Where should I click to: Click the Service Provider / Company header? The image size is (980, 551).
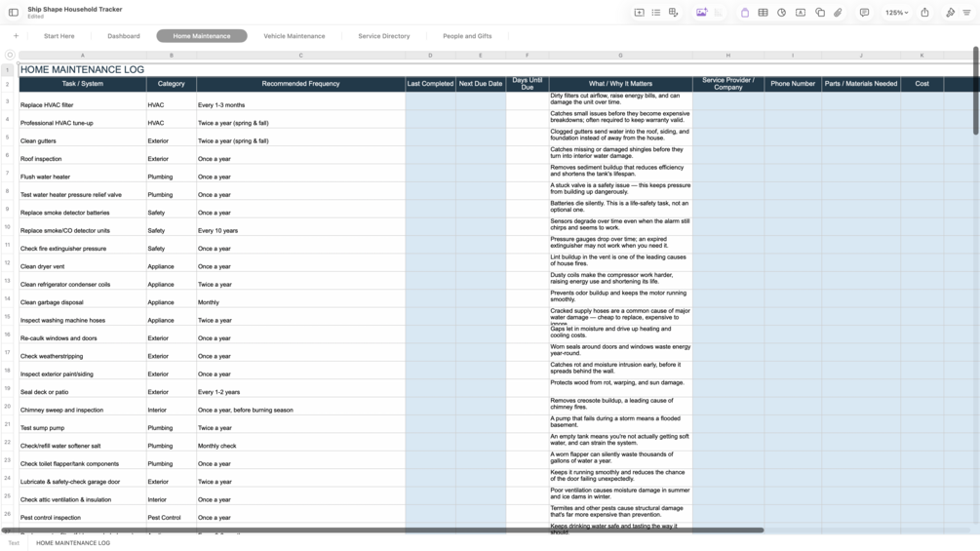tap(728, 84)
